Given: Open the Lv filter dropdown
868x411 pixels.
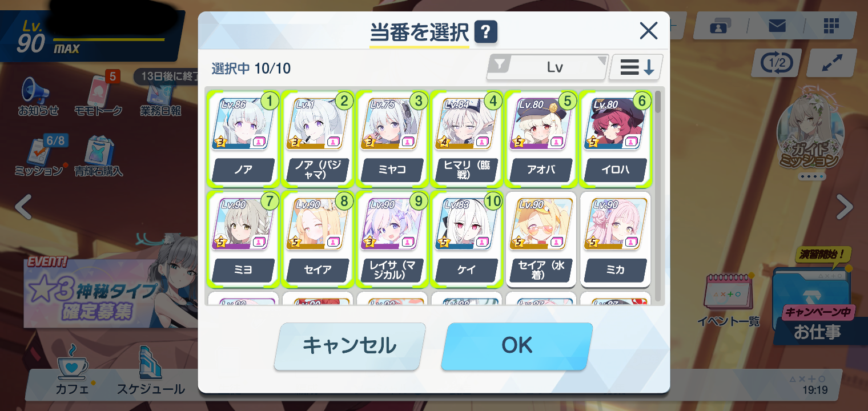Looking at the screenshot, I should (x=547, y=67).
